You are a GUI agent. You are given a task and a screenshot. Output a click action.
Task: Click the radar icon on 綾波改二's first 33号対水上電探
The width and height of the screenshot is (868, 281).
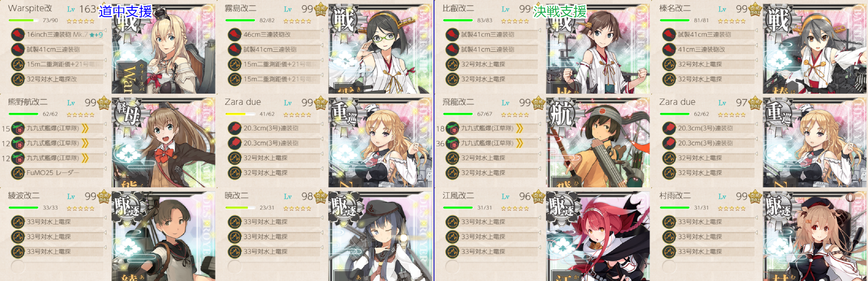[18, 222]
